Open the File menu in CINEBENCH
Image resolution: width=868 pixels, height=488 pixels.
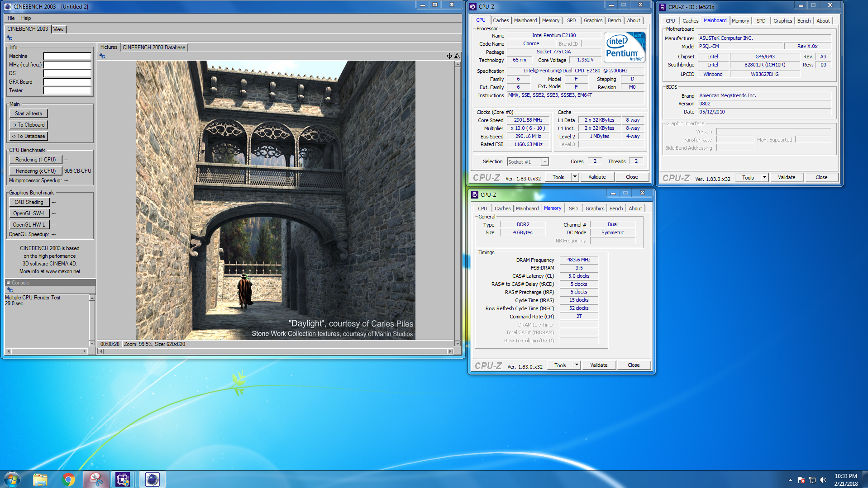11,18
